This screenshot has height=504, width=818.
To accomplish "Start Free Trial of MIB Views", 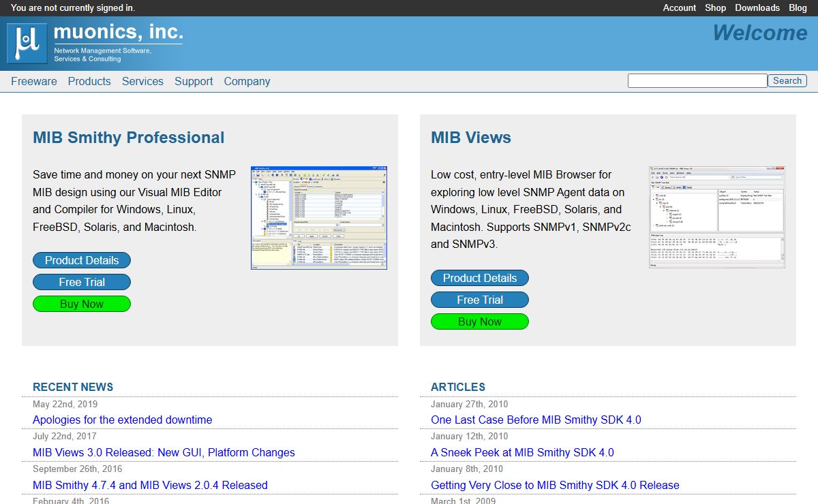I will point(480,300).
